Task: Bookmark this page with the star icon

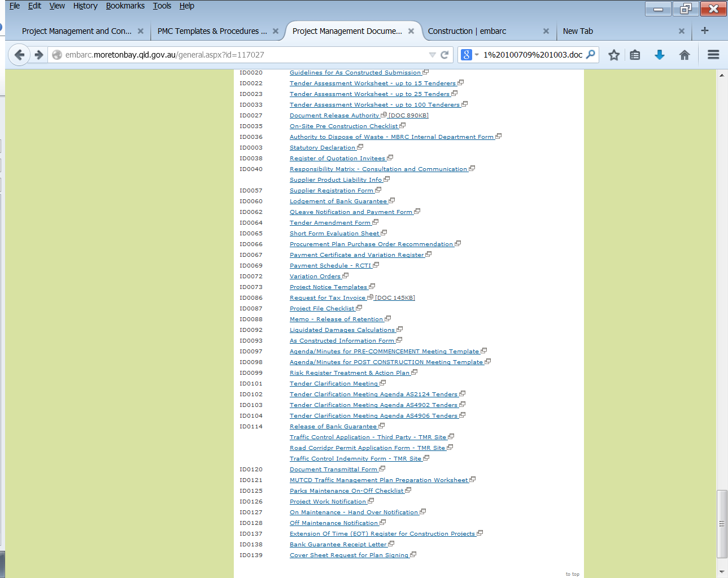Action: tap(614, 55)
